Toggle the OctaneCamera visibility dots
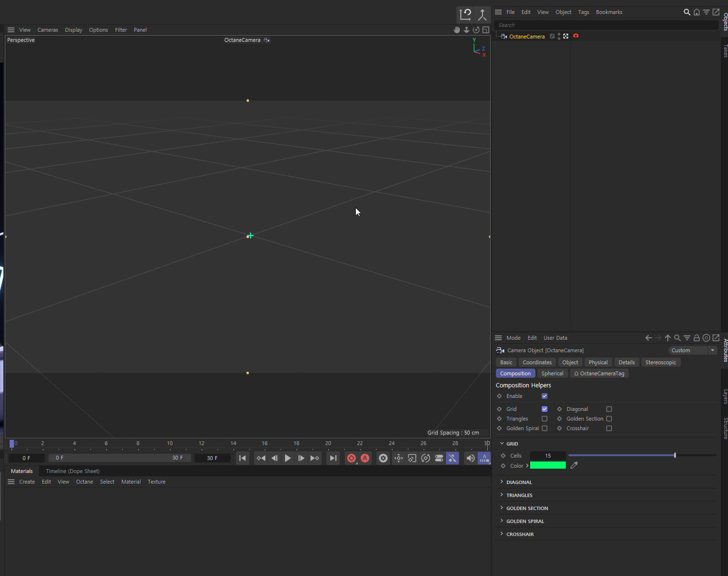This screenshot has height=576, width=728. [559, 36]
